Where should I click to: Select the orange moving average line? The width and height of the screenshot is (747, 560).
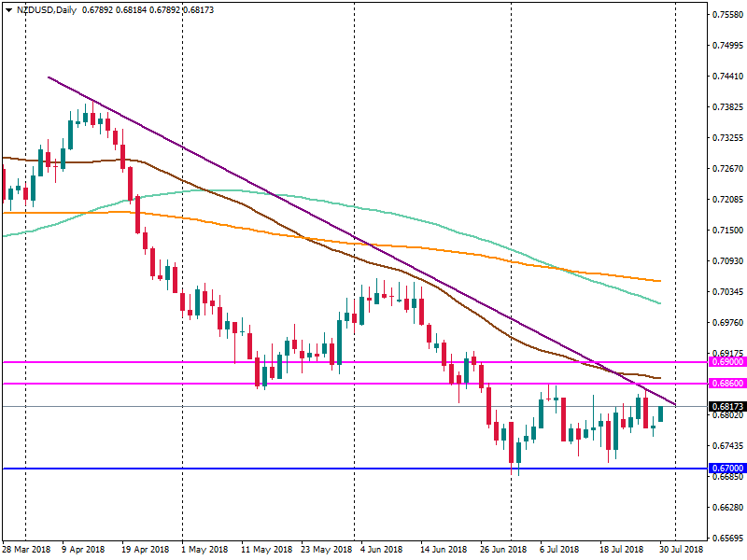373,245
